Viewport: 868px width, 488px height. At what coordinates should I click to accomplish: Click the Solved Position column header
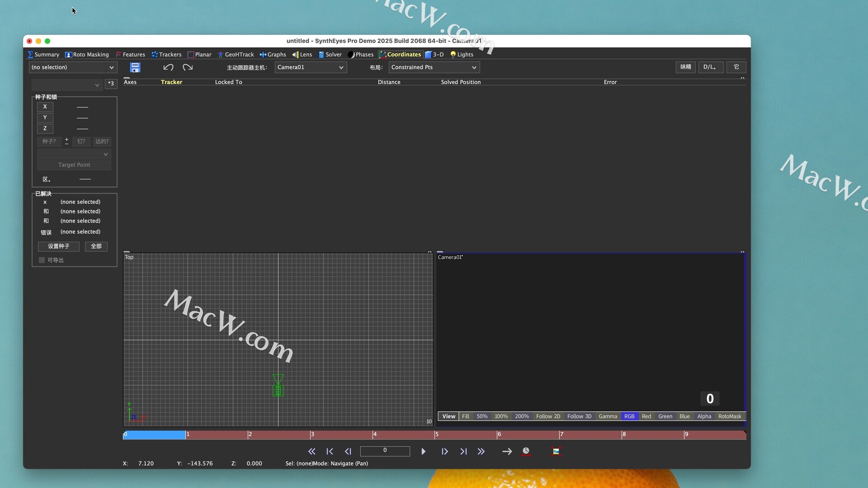pos(461,82)
